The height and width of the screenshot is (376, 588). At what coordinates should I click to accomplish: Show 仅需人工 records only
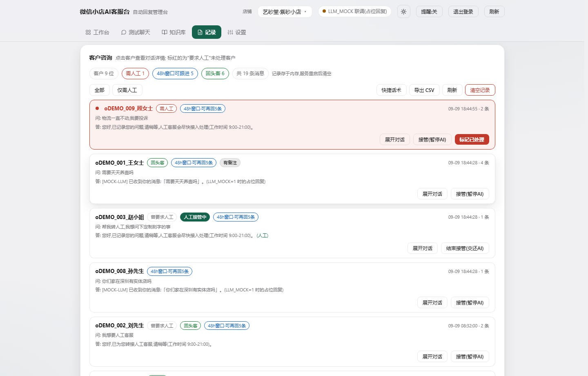pos(127,90)
